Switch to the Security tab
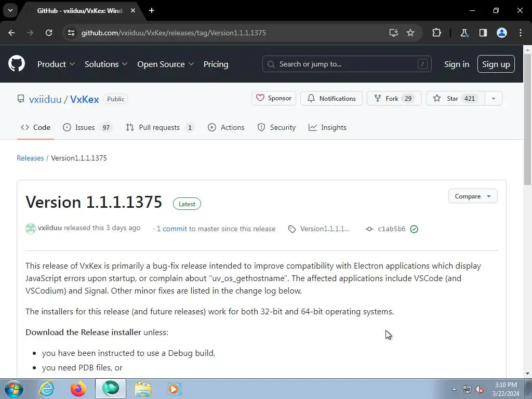The image size is (532, 399). point(276,127)
